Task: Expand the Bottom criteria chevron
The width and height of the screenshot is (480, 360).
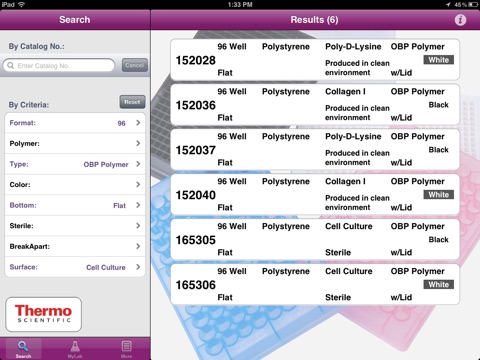Action: 138,205
